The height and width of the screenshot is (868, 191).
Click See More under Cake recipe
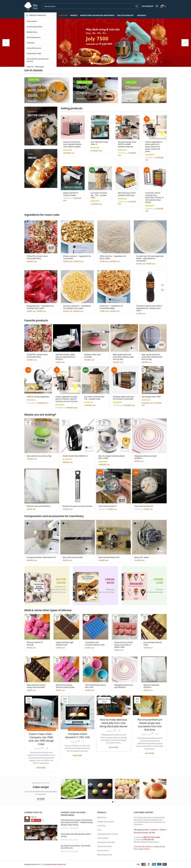click(41, 798)
